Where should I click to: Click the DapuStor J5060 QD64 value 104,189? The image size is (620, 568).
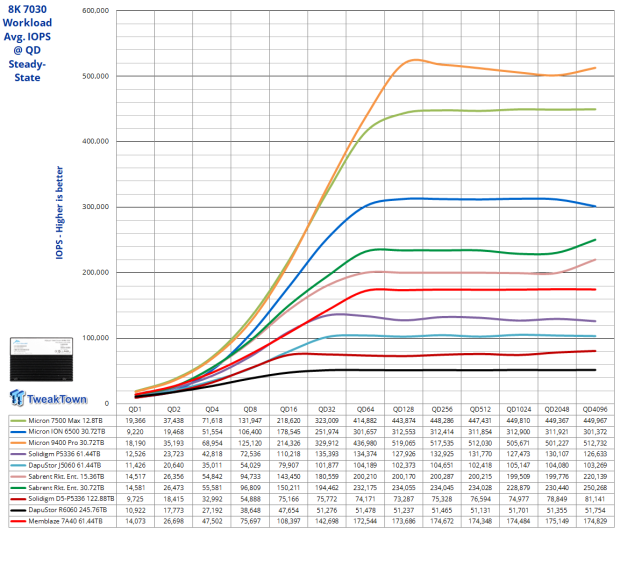coord(365,466)
